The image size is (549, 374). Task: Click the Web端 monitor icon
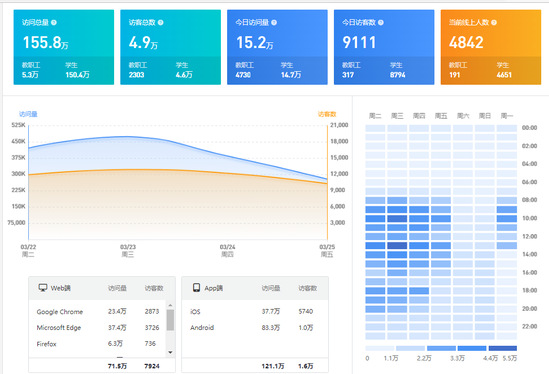coord(43,288)
